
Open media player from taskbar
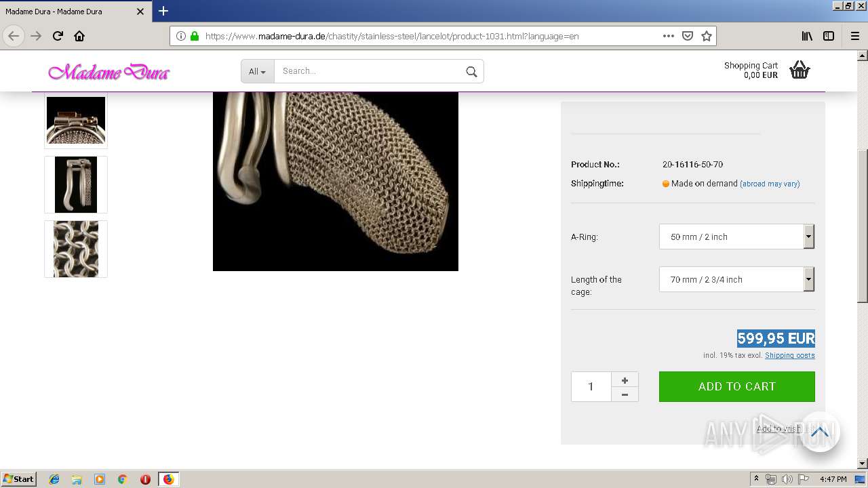(100, 479)
